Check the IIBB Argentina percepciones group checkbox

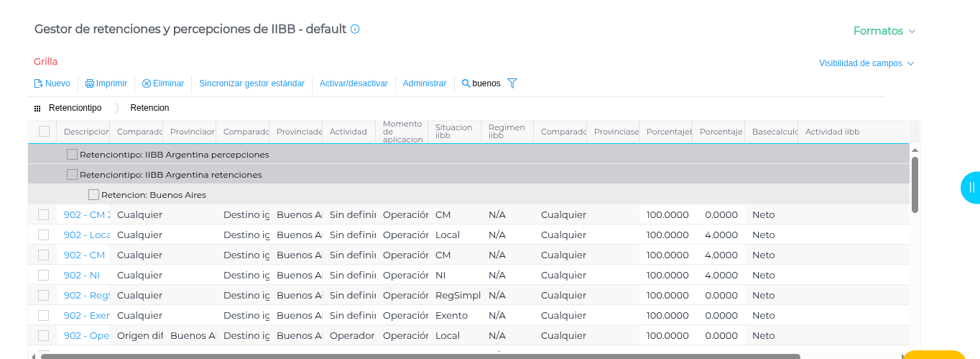pyautogui.click(x=72, y=154)
